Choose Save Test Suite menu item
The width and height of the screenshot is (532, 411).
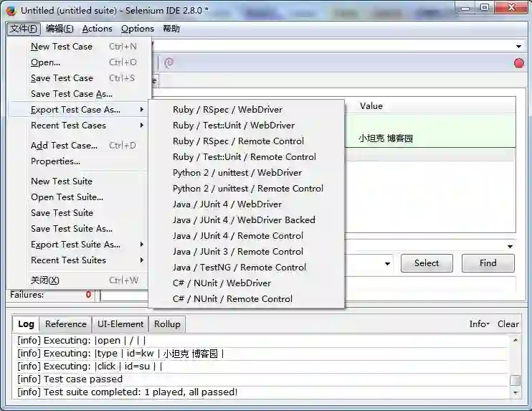79,213
